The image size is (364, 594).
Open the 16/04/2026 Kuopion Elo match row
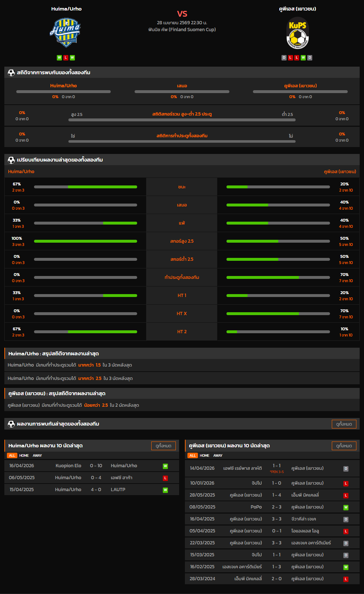(x=92, y=466)
